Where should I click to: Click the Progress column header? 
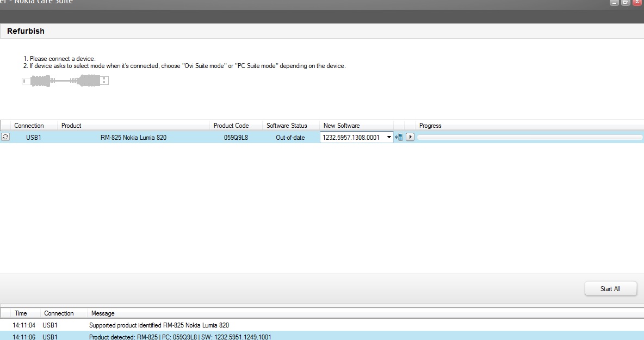pos(430,126)
